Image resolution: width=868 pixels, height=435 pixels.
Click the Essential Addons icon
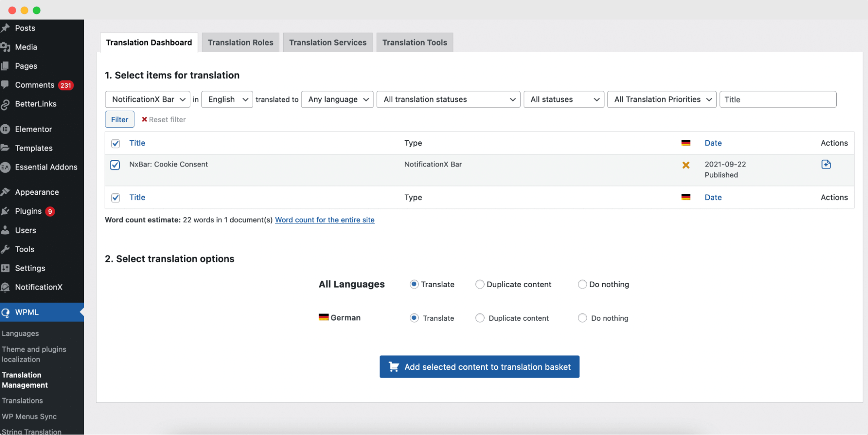click(x=5, y=167)
